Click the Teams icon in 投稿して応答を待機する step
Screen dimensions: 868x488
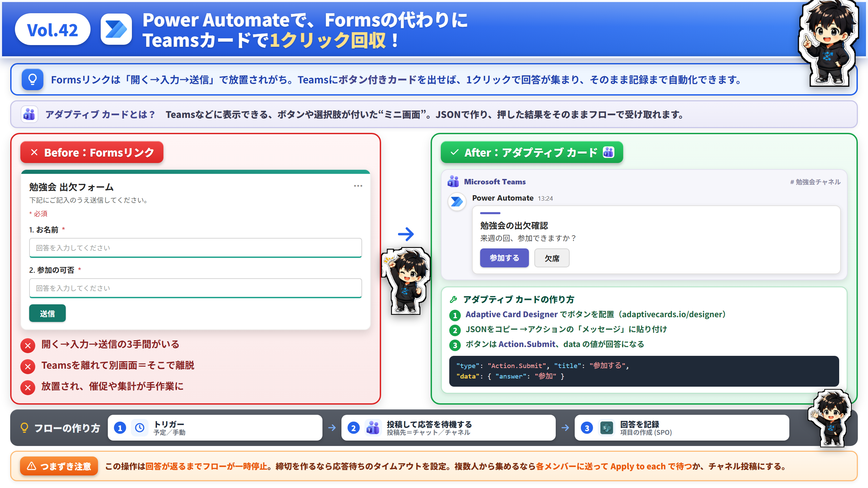373,428
